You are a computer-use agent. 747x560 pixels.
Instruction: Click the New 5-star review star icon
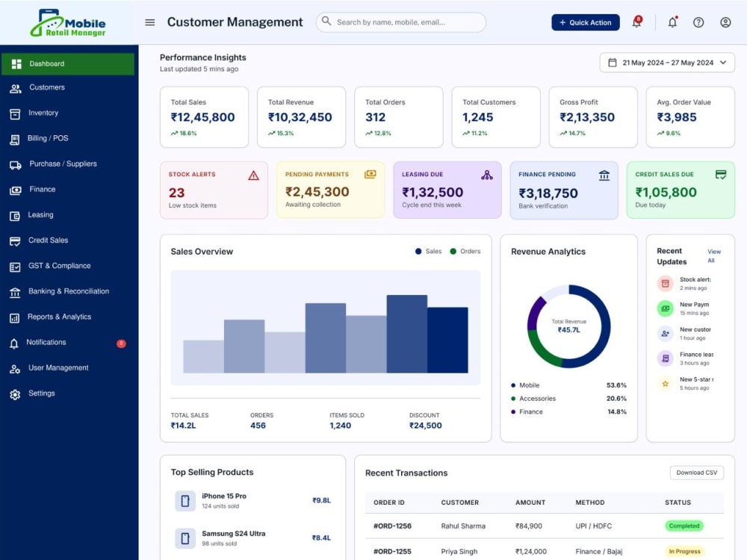(x=665, y=383)
